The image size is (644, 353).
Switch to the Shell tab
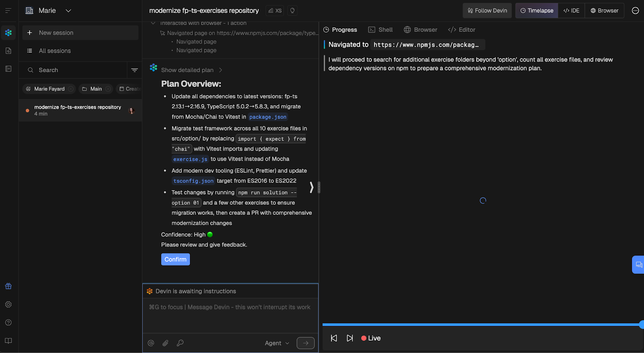(380, 30)
